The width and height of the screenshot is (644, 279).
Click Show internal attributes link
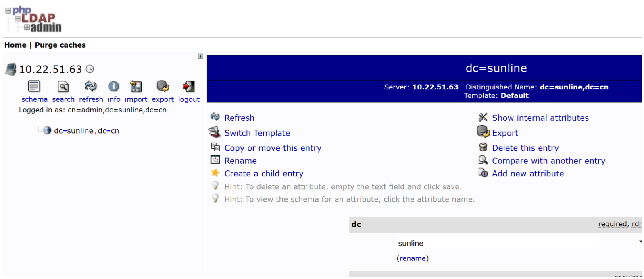(x=540, y=118)
